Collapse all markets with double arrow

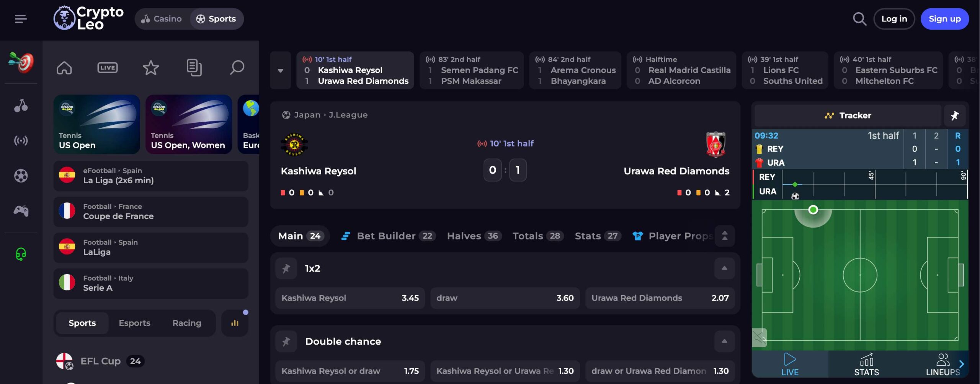(x=725, y=236)
